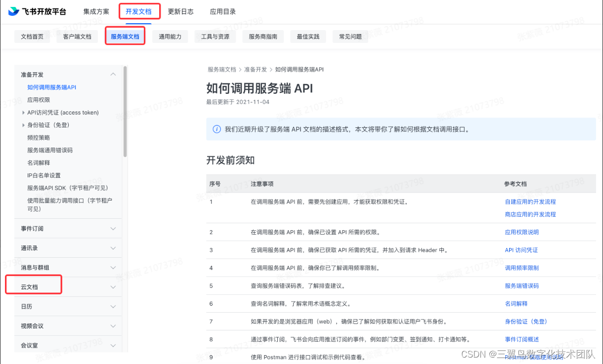Viewport: 603px width, 364px height.
Task: Switch to the 服务端文档 tab
Action: click(x=125, y=37)
